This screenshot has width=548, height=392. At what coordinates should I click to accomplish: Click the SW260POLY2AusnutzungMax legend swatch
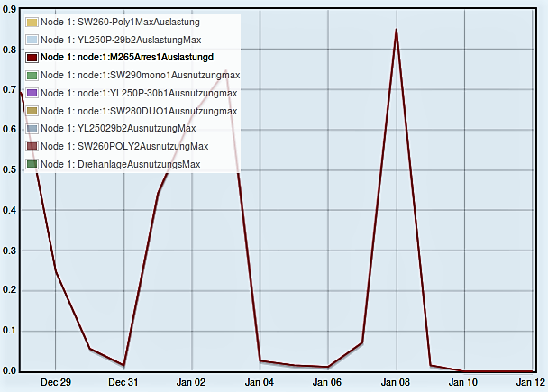tap(32, 146)
